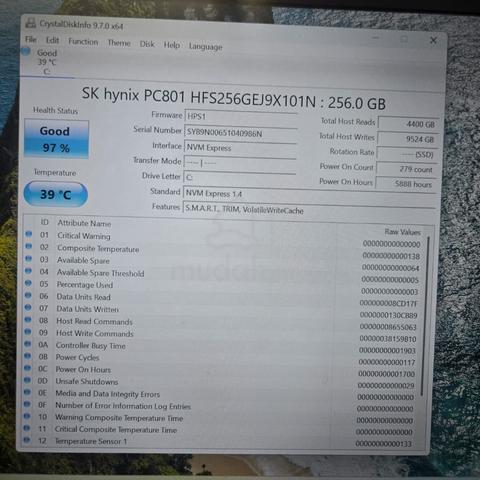Open the Theme menu

click(x=119, y=43)
